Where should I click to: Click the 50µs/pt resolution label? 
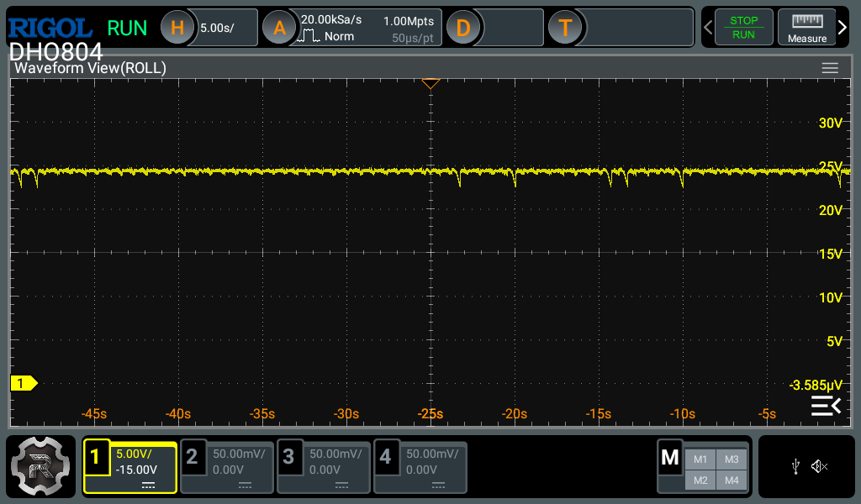coord(412,39)
